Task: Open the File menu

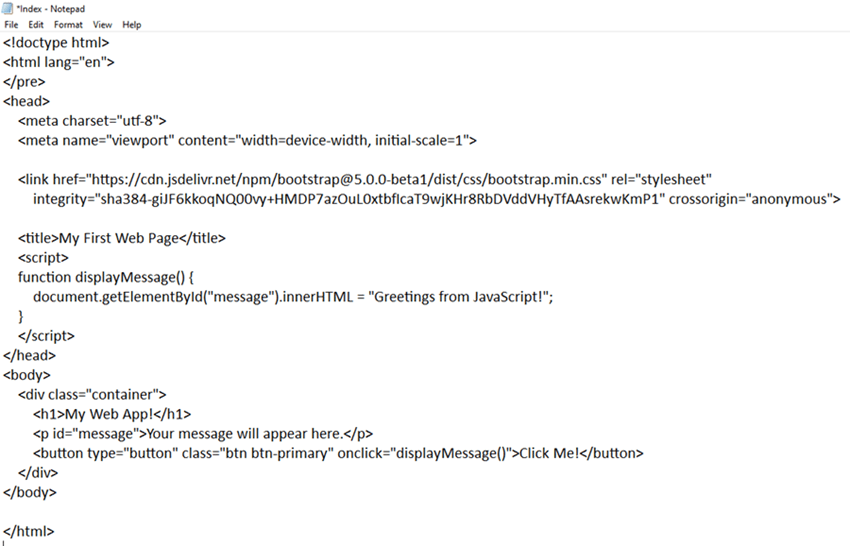Action: 11,24
